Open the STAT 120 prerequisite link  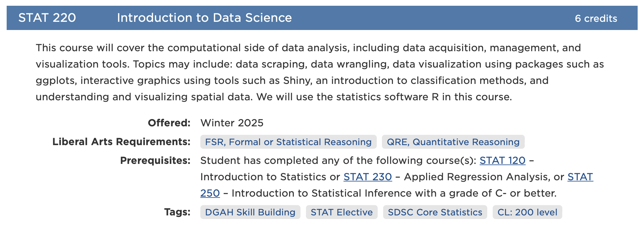pyautogui.click(x=502, y=161)
